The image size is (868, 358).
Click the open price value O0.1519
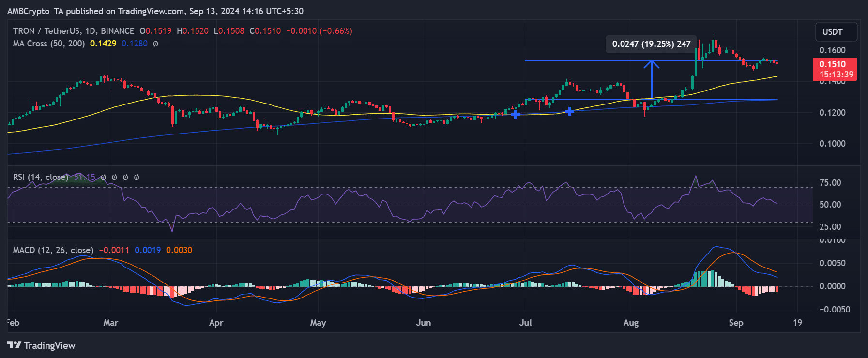155,31
